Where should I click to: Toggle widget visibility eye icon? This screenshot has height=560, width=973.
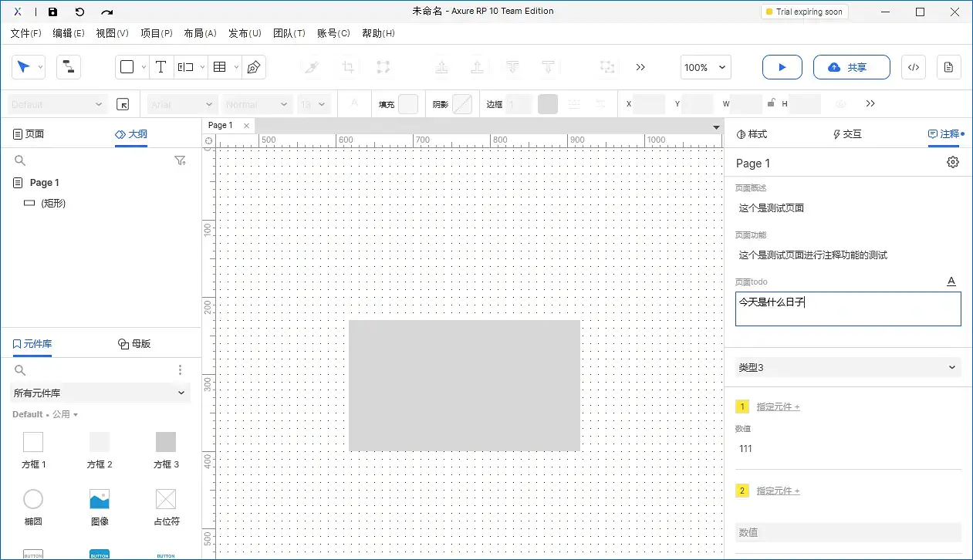840,103
